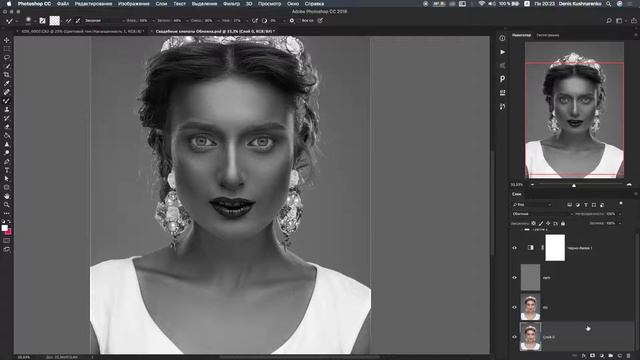The width and height of the screenshot is (640, 360).
Task: Open the brush settings panel icon
Action: (x=42, y=20)
